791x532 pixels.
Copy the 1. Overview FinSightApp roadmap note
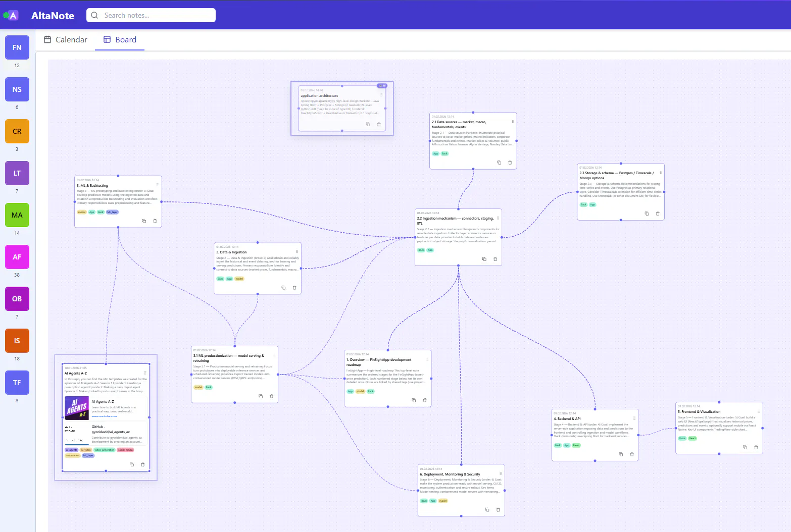(414, 400)
